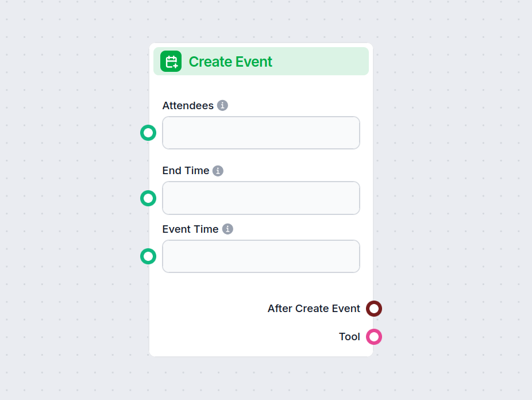Select the green input port beside Event Time field
Screen dimensions: 532x400
coord(148,256)
